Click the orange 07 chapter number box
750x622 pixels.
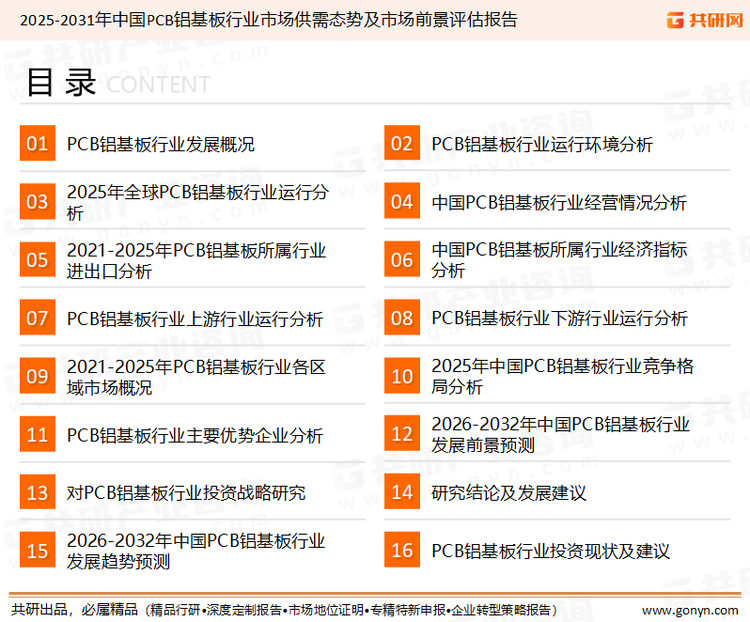coord(37,318)
